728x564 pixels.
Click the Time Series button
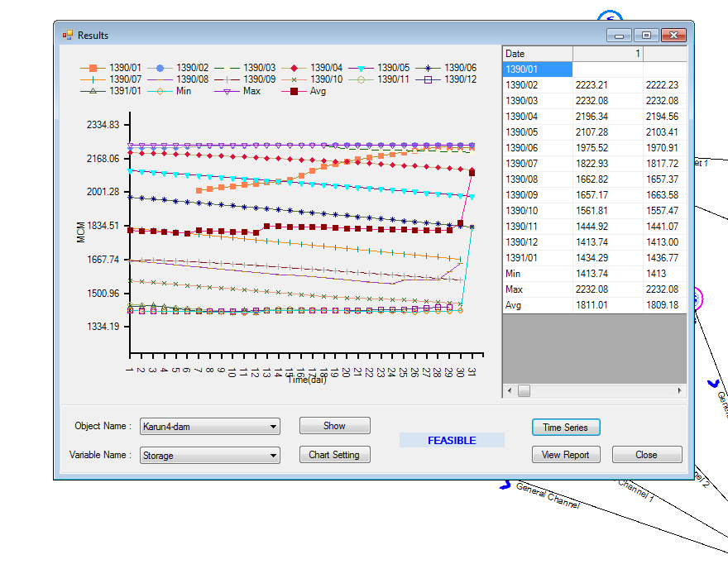565,428
